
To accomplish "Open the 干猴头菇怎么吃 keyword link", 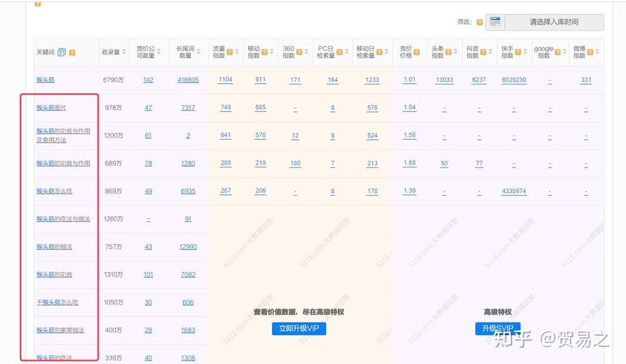I will [57, 302].
